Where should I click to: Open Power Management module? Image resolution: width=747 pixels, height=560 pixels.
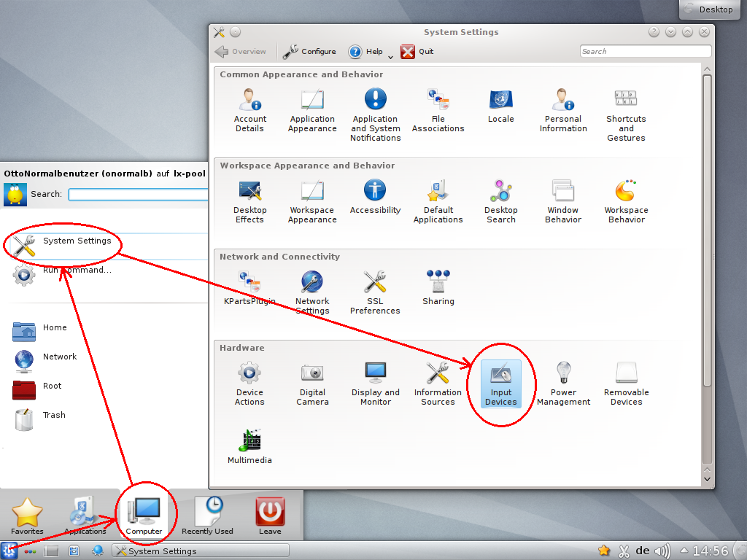click(563, 384)
